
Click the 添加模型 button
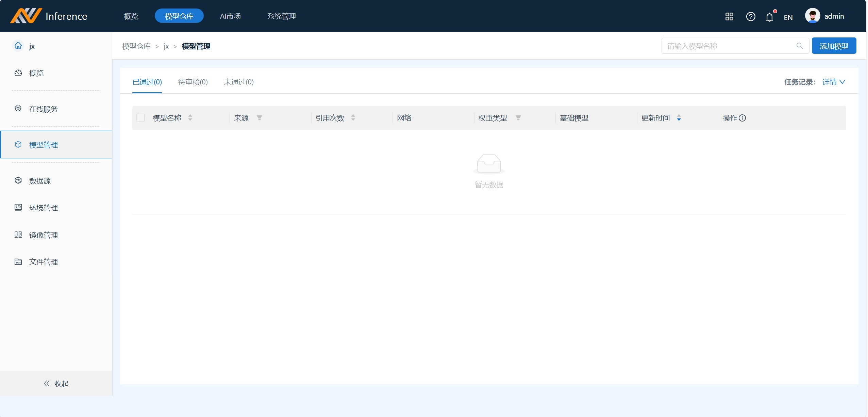pos(834,46)
